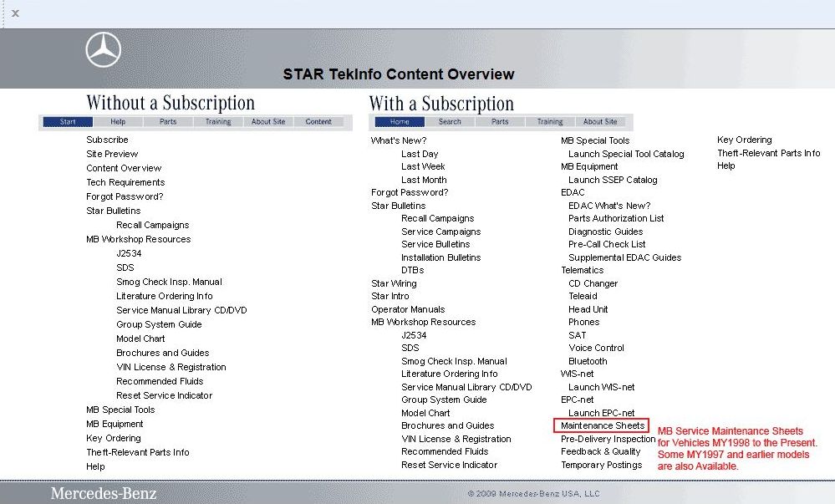The image size is (835, 504).
Task: Select CD Changer under Telematics
Action: click(x=593, y=283)
